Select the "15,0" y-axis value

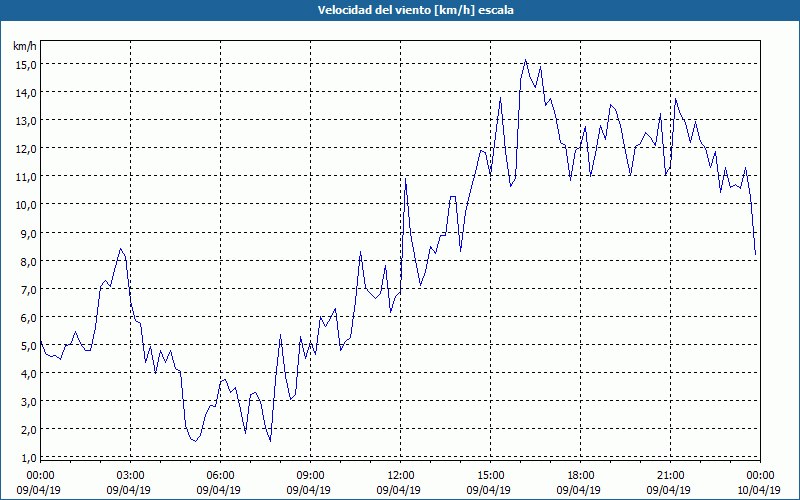27,65
